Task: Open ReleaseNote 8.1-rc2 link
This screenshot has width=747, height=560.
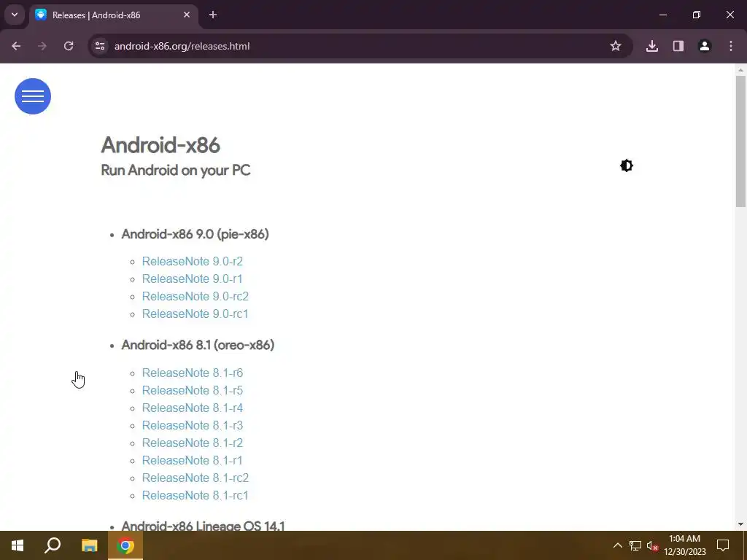Action: pos(196,478)
